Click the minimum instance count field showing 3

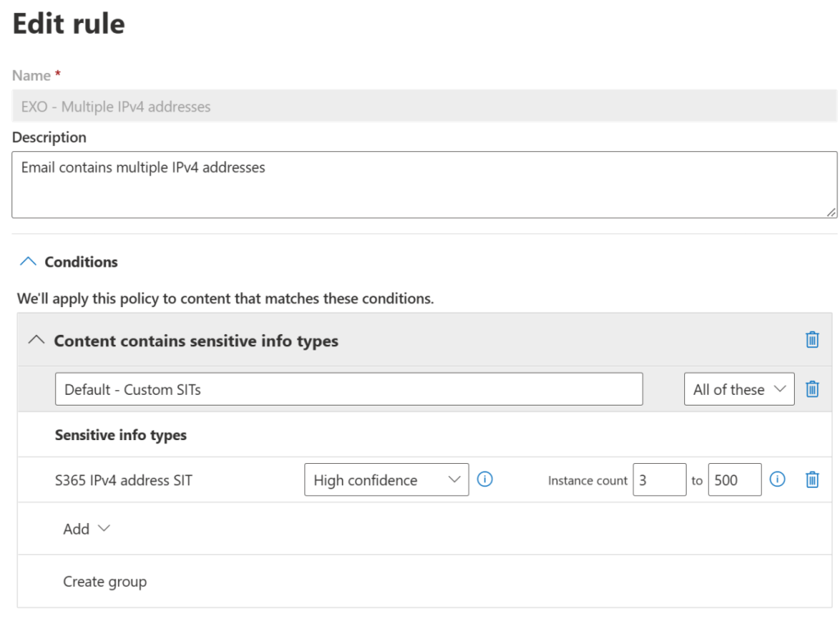(659, 479)
